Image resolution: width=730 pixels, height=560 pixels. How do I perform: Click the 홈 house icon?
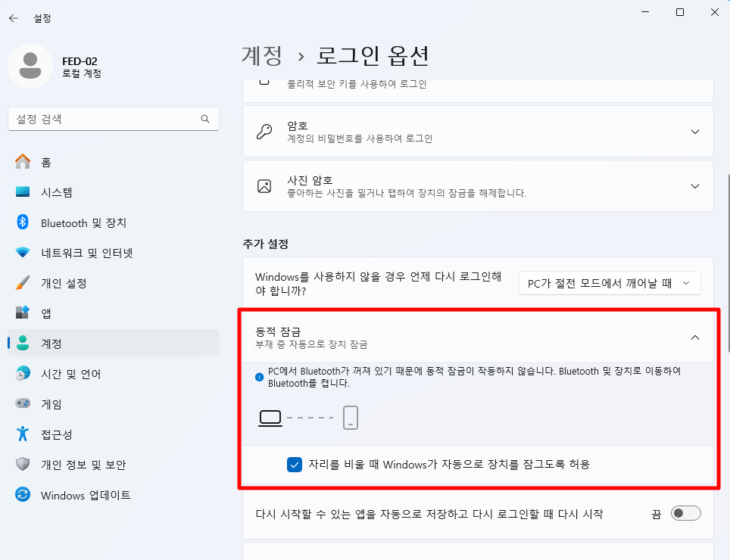(x=23, y=162)
